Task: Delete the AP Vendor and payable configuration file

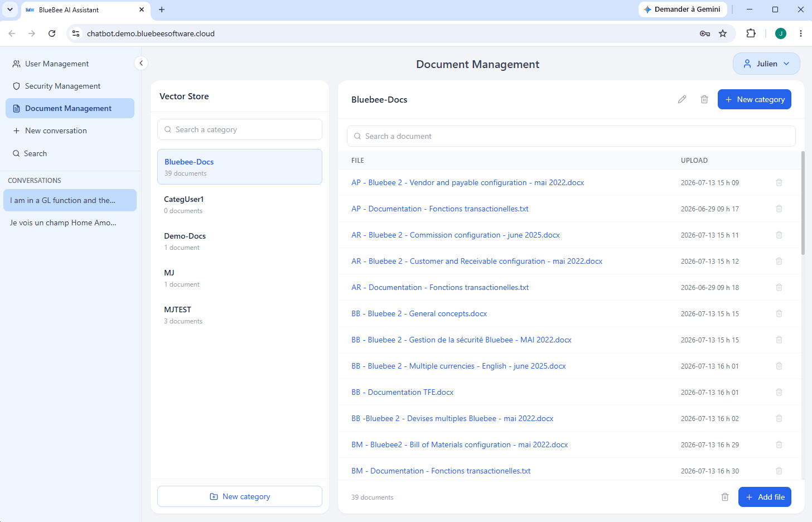Action: pyautogui.click(x=779, y=182)
